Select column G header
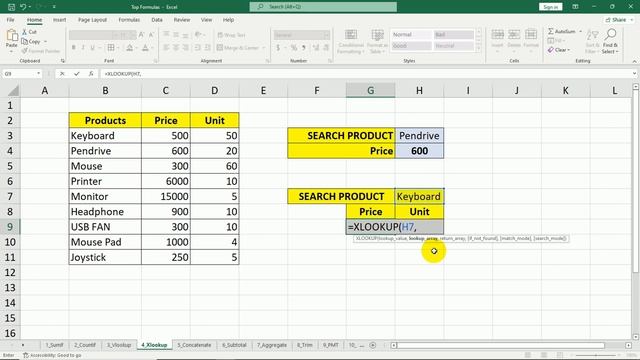Viewport: 640px width, 360px height. click(x=370, y=91)
